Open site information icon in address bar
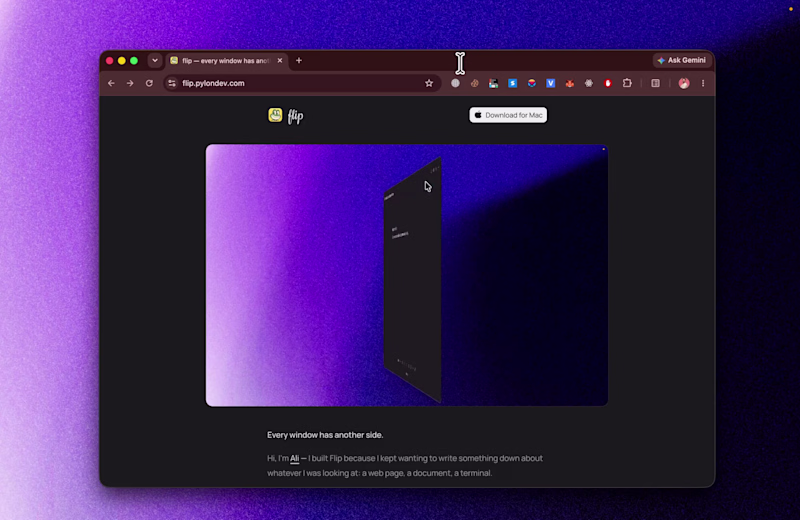The width and height of the screenshot is (800, 520). 172,83
